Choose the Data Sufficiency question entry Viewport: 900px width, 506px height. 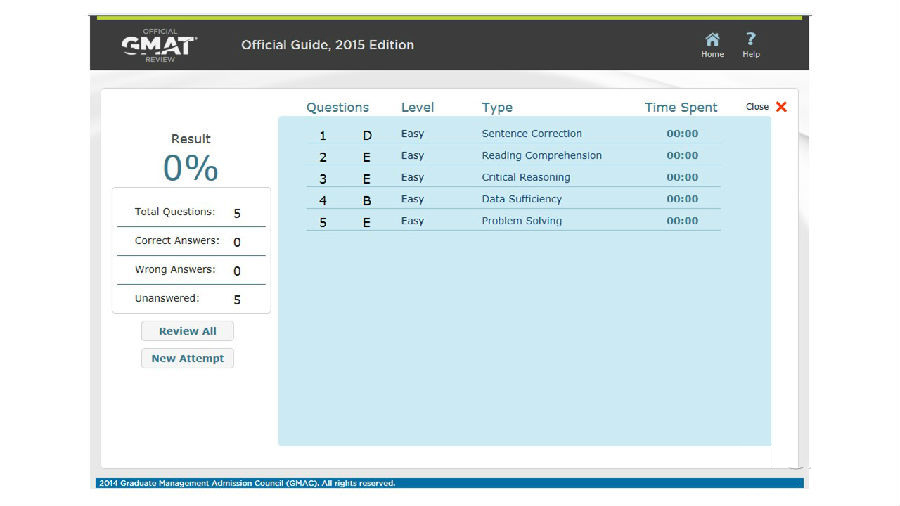click(521, 199)
